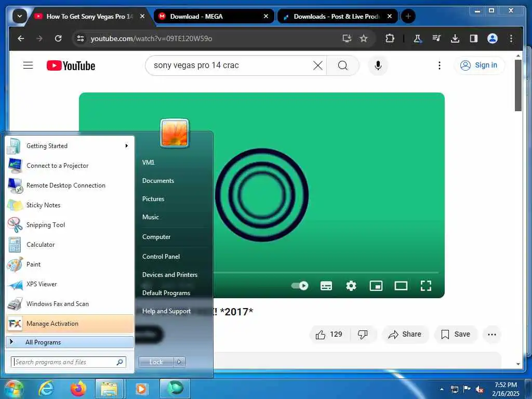This screenshot has width=532, height=399.
Task: Open YouTube settings three-dot menu
Action: click(x=440, y=65)
